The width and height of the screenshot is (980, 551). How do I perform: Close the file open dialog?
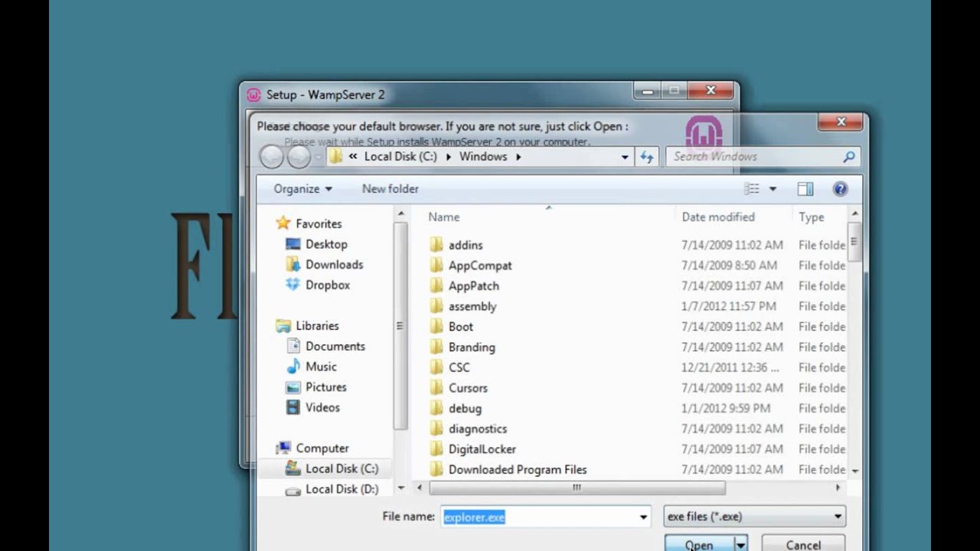841,122
